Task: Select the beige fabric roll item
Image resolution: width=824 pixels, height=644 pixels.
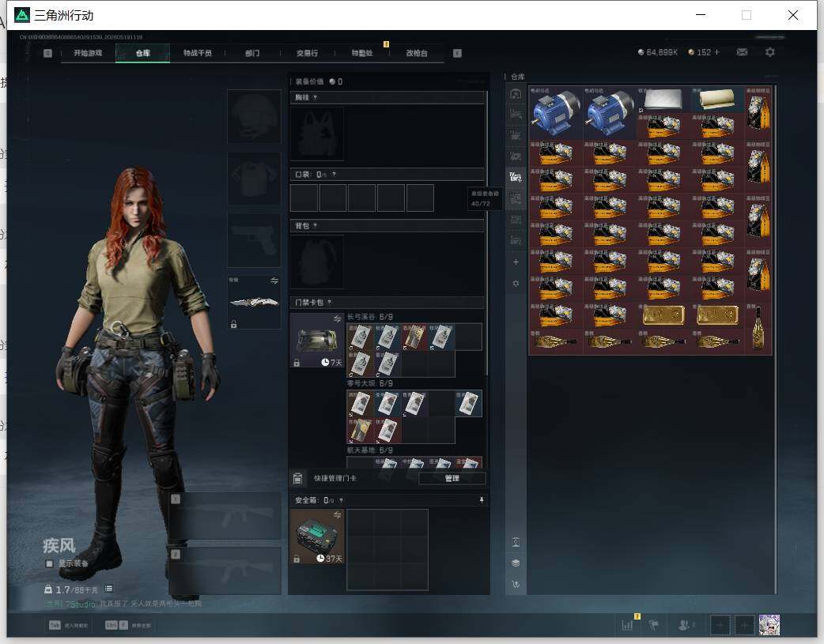Action: point(718,100)
